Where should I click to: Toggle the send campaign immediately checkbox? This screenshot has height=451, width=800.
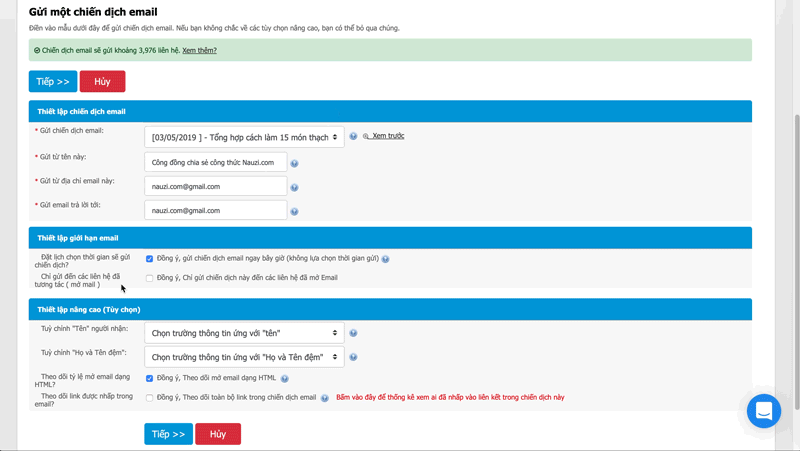150,259
